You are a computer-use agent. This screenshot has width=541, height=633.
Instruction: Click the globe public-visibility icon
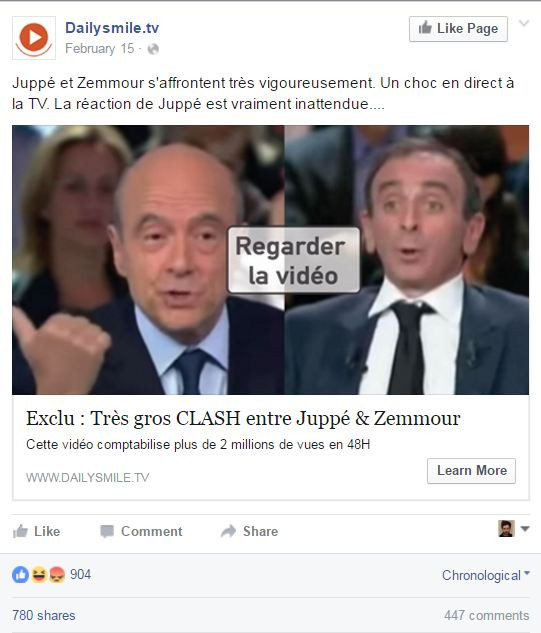click(x=153, y=49)
